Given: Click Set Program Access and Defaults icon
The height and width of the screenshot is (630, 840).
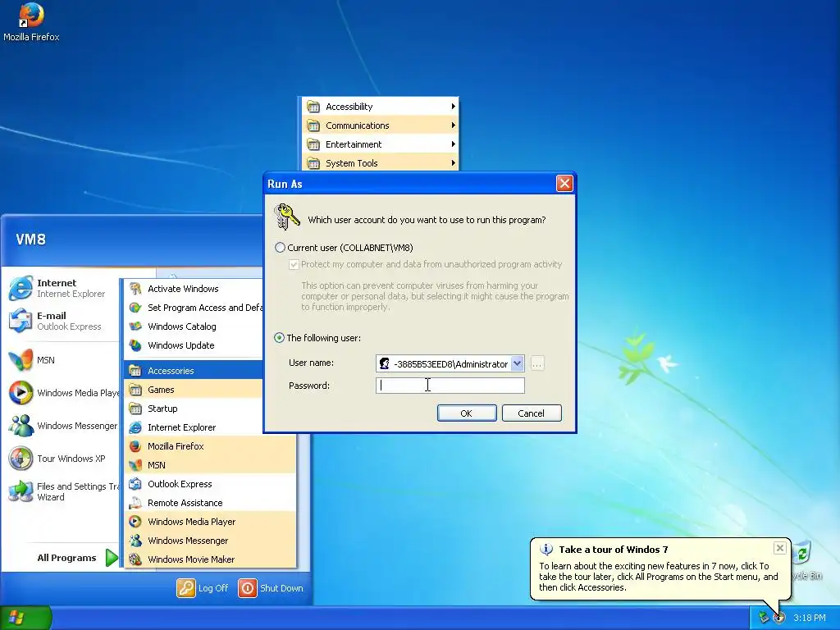Looking at the screenshot, I should [135, 308].
